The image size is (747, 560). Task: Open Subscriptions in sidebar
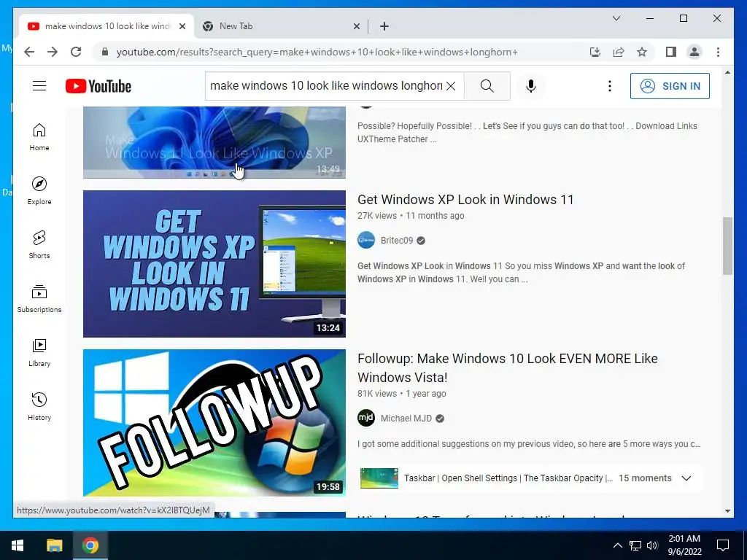tap(39, 298)
